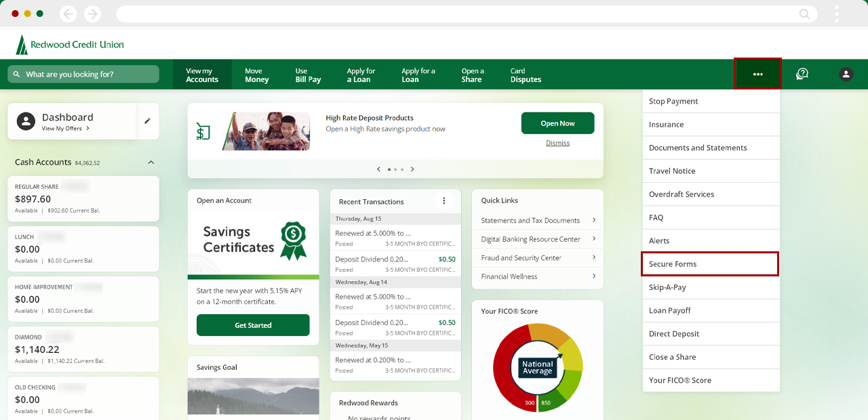
Task: Choose Documents and Statements menu item
Action: (711, 148)
